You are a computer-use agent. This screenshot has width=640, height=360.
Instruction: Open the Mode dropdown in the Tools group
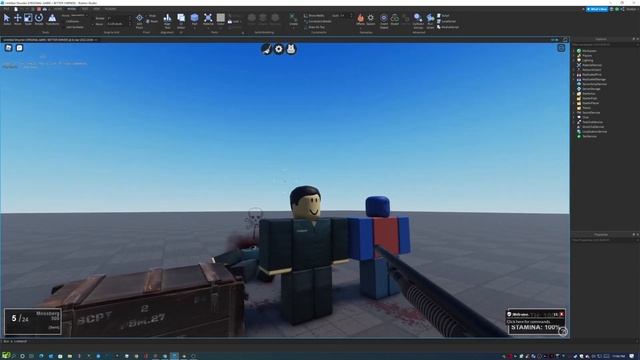[78, 16]
